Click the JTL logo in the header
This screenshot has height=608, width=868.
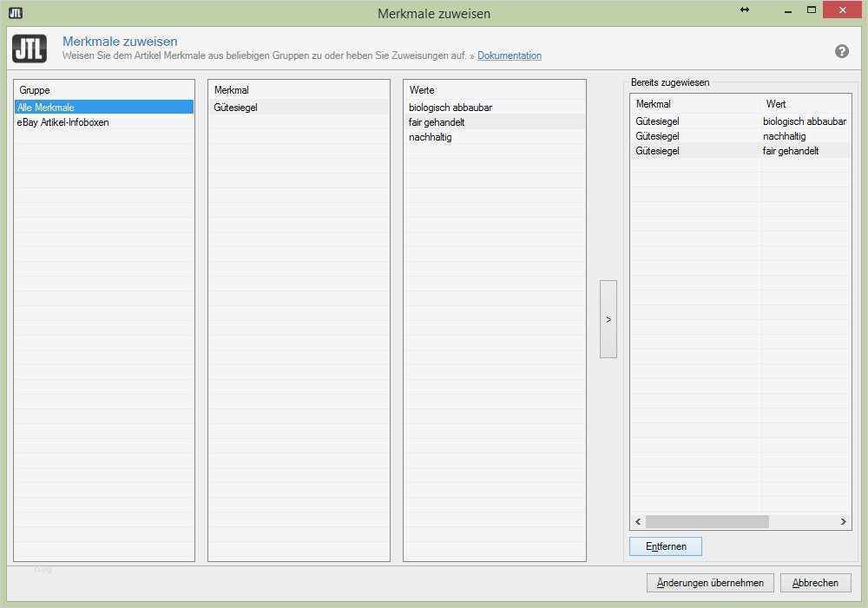tap(29, 49)
